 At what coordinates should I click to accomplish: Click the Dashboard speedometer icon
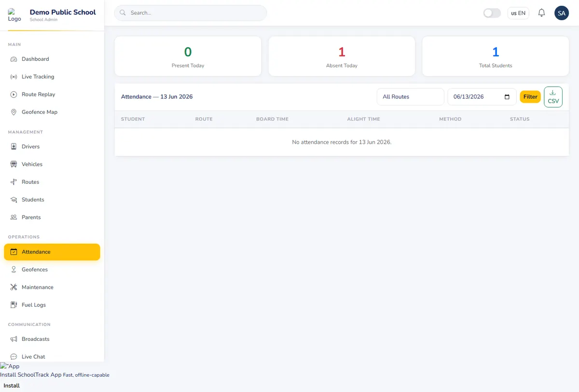14,59
